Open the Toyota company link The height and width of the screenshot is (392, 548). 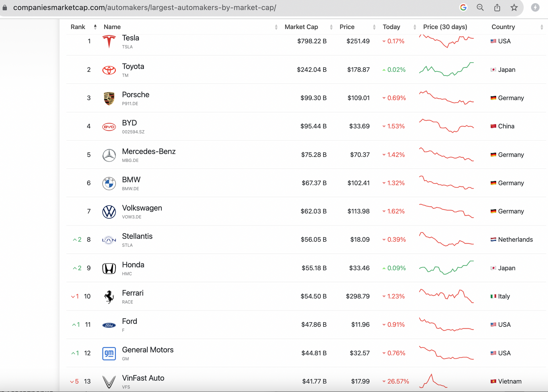coord(133,66)
